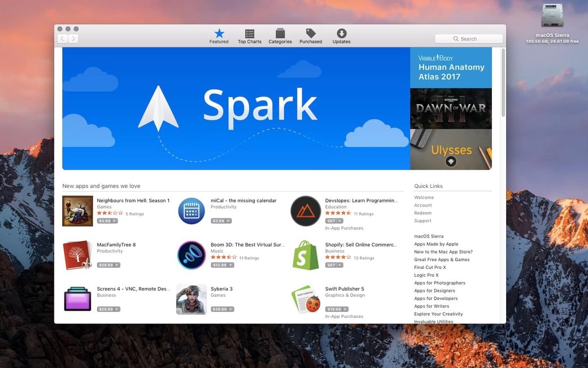Open the Updates tab

pyautogui.click(x=341, y=34)
